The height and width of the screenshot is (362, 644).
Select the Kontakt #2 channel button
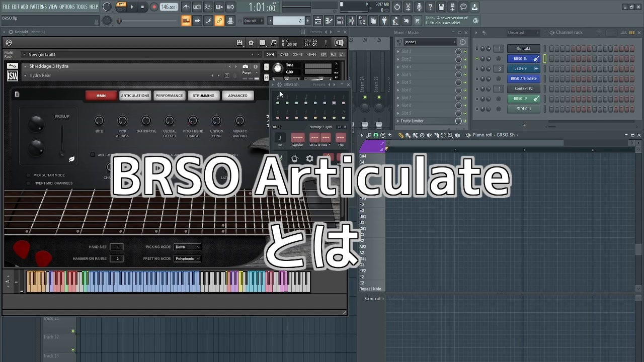523,88
